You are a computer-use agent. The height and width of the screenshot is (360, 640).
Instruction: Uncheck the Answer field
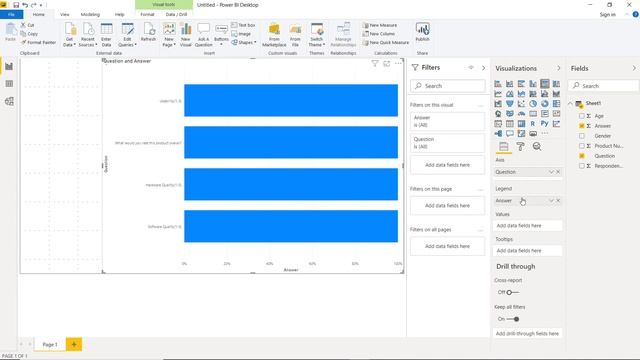click(x=582, y=126)
